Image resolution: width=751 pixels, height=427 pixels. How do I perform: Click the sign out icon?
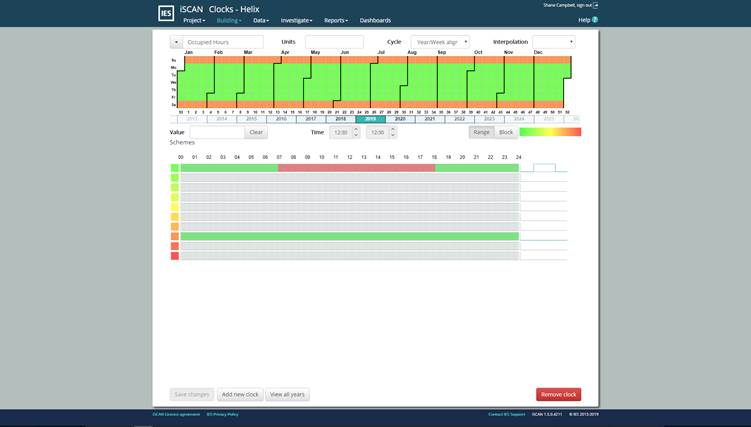(595, 5)
